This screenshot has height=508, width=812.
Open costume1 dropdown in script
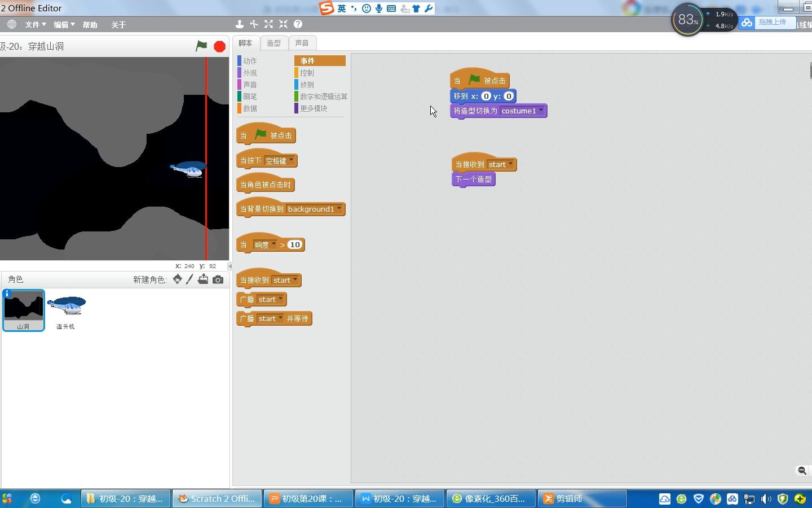point(522,111)
